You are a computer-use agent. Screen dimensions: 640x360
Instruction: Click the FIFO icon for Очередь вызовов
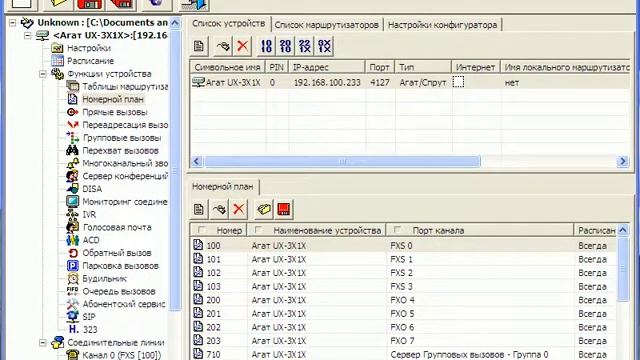point(72,291)
